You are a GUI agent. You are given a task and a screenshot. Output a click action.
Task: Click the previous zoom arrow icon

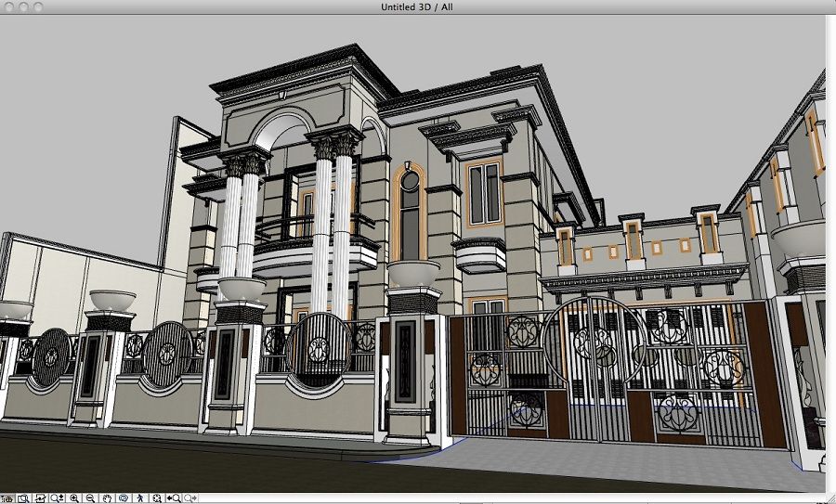coord(174,498)
